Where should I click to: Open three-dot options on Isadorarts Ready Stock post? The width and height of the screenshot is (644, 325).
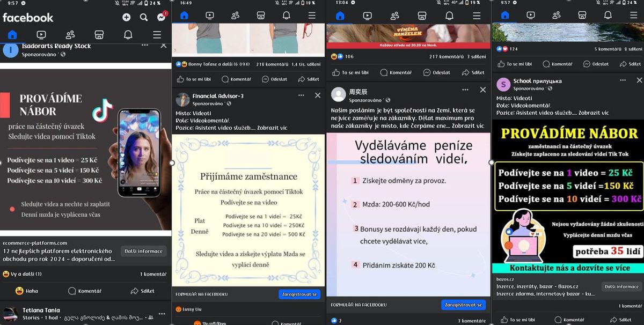tap(145, 46)
